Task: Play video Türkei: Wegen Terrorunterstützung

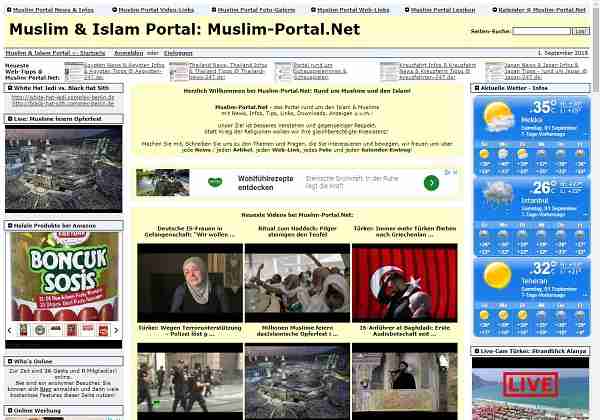Action: click(190, 381)
